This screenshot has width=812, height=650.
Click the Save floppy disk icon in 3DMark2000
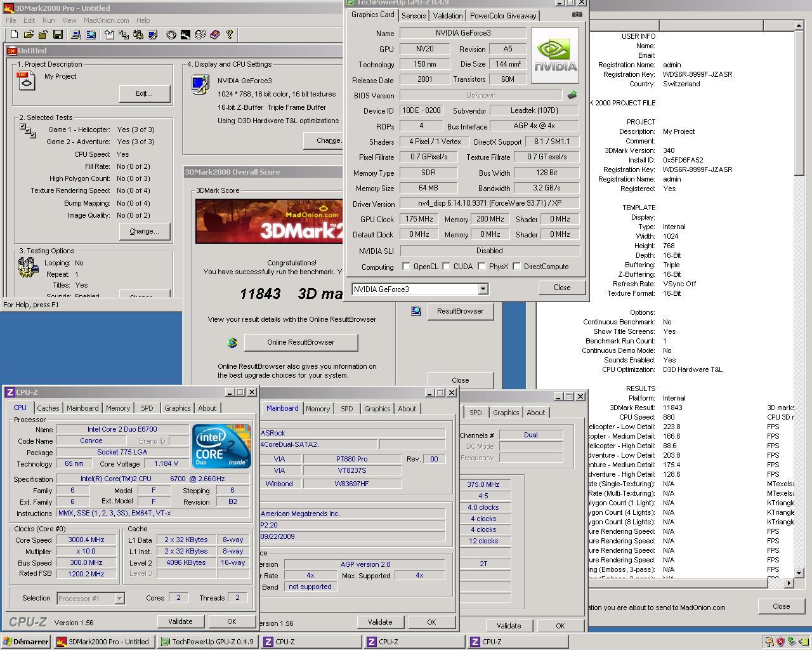pos(58,34)
